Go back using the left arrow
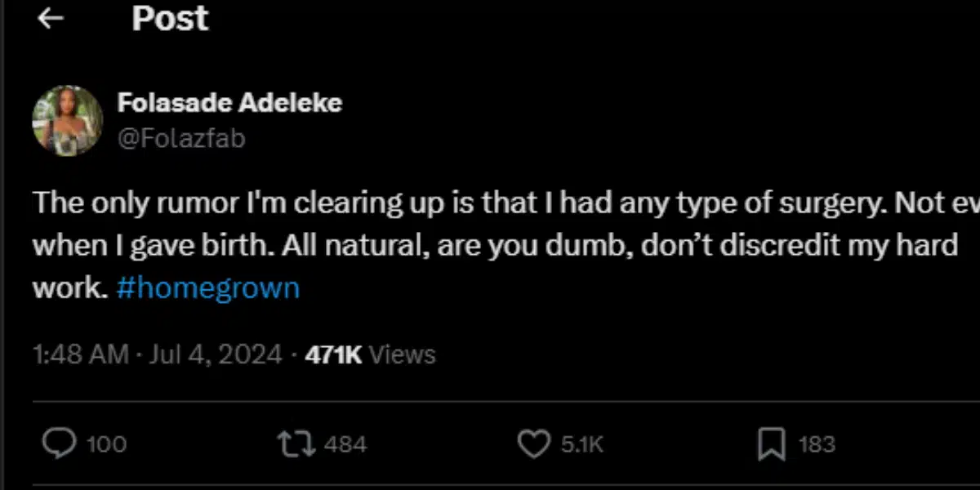Viewport: 980px width, 490px height. point(51,19)
